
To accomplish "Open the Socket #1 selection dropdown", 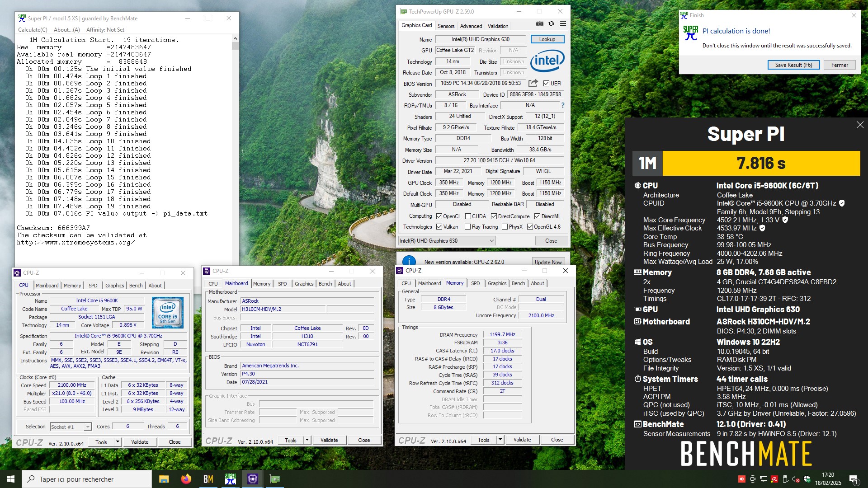I will tap(71, 427).
